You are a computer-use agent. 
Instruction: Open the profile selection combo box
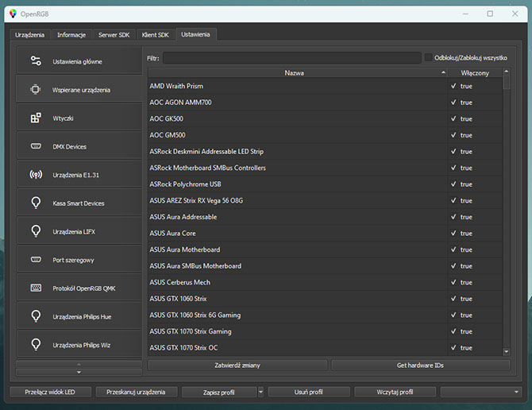point(480,392)
